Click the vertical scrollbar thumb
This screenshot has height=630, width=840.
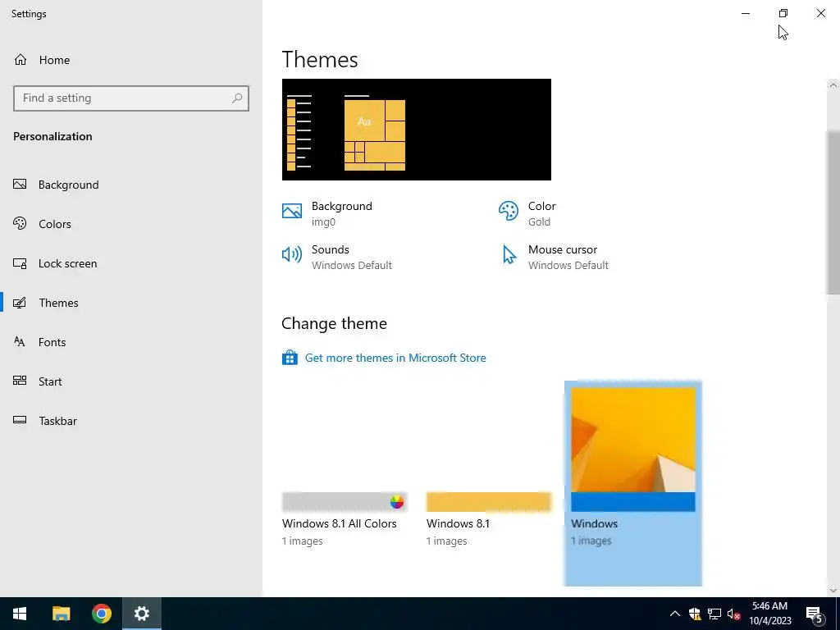tap(833, 212)
